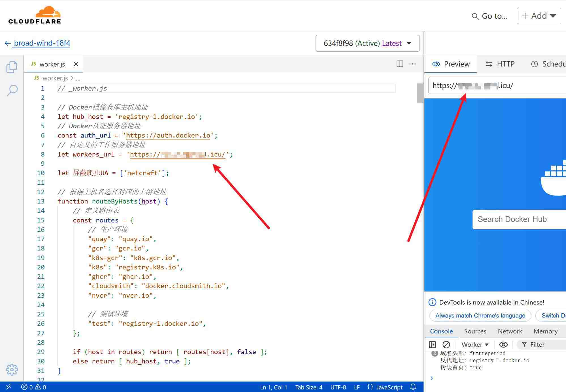Image resolution: width=566 pixels, height=392 pixels.
Task: Click the Search Docker Hub box
Action: click(519, 219)
